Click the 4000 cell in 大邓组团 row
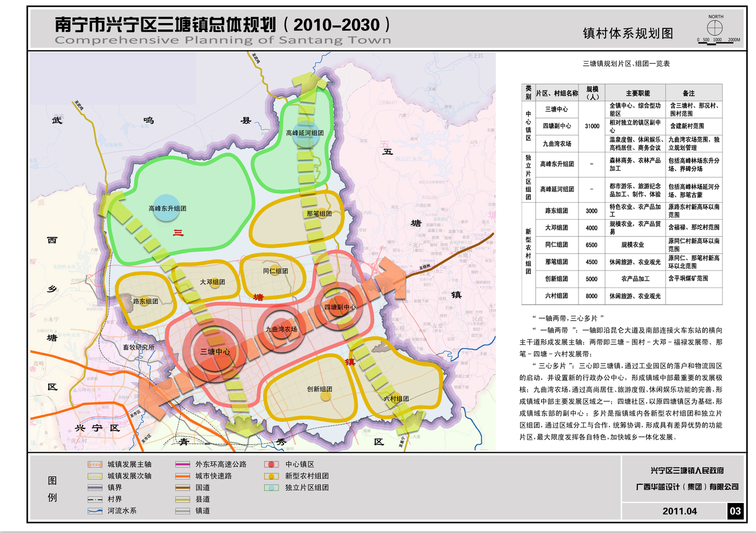The width and height of the screenshot is (756, 533). pyautogui.click(x=592, y=228)
